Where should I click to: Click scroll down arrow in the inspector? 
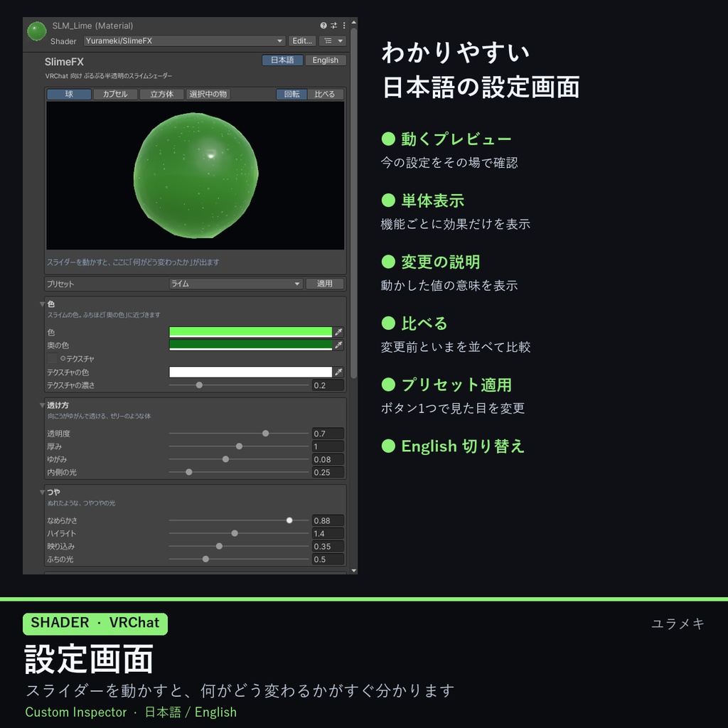pos(354,570)
